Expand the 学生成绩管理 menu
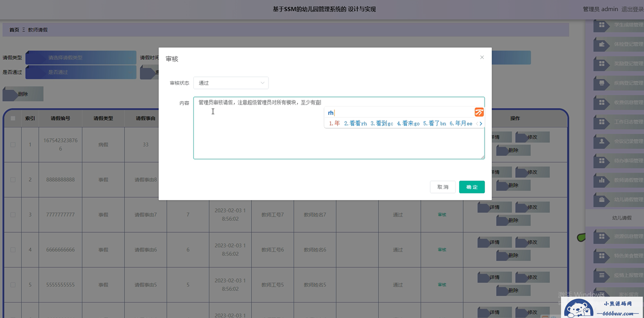Screen dimensions: 644x318 pyautogui.click(x=618, y=25)
